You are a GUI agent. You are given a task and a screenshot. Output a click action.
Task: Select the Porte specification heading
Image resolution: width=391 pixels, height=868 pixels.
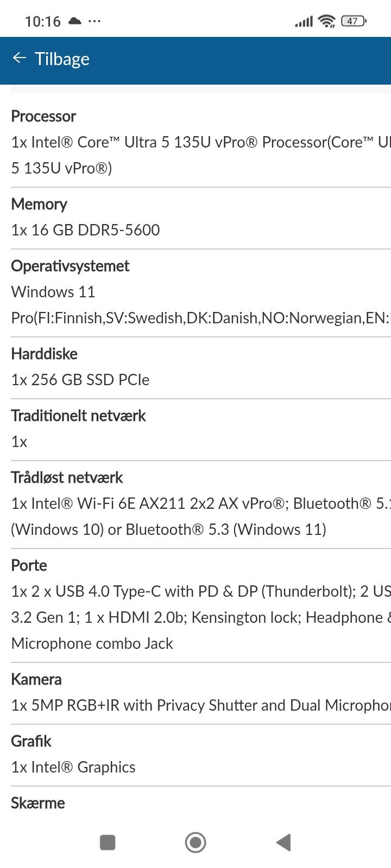click(29, 565)
